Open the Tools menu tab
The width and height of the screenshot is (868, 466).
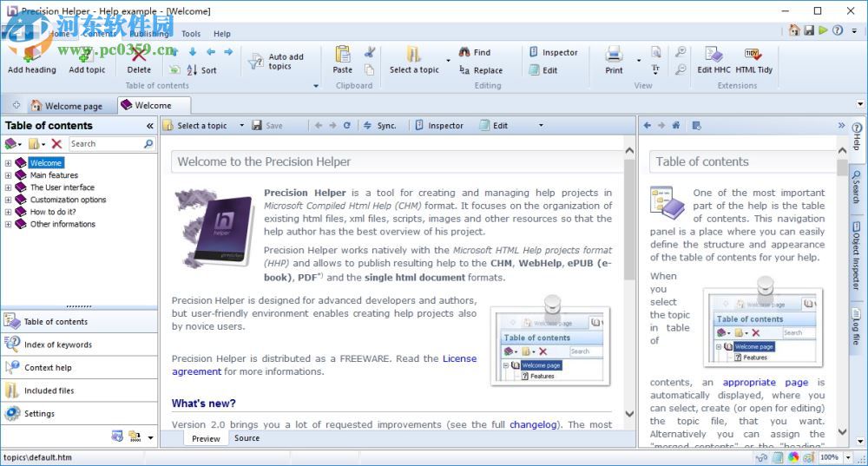click(x=191, y=34)
